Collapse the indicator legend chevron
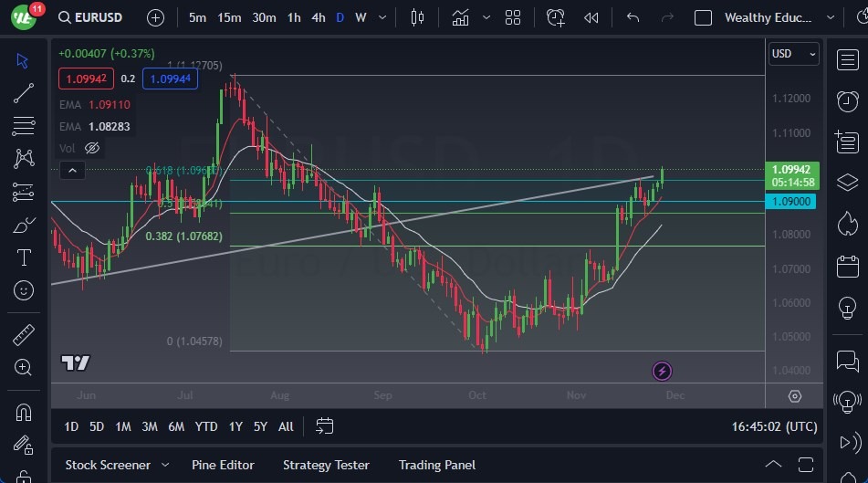The width and height of the screenshot is (868, 483). (71, 170)
